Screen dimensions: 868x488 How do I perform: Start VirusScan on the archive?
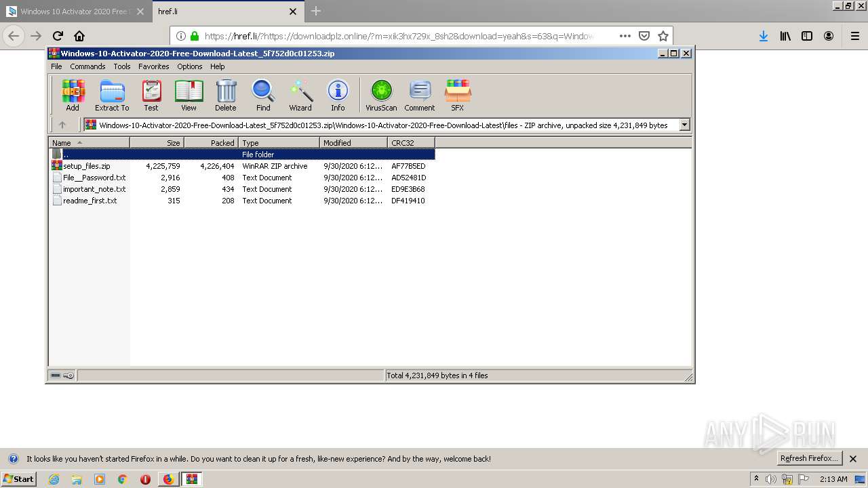381,95
